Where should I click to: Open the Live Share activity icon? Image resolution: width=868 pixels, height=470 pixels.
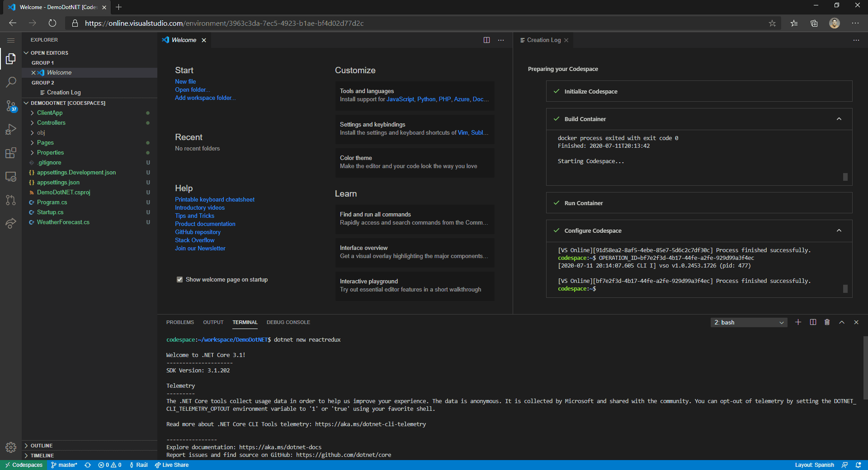click(11, 223)
